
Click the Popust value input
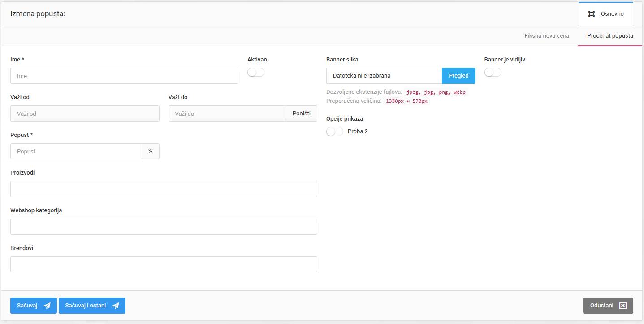pyautogui.click(x=76, y=151)
